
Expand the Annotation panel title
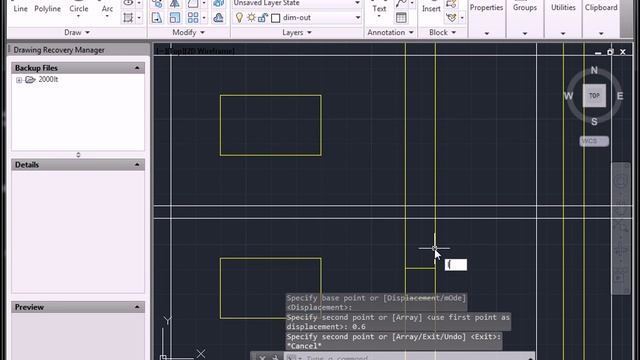click(x=390, y=32)
